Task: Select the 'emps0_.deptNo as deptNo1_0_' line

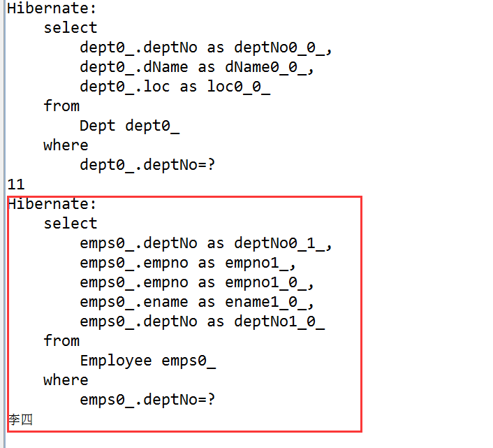Action: pos(203,321)
